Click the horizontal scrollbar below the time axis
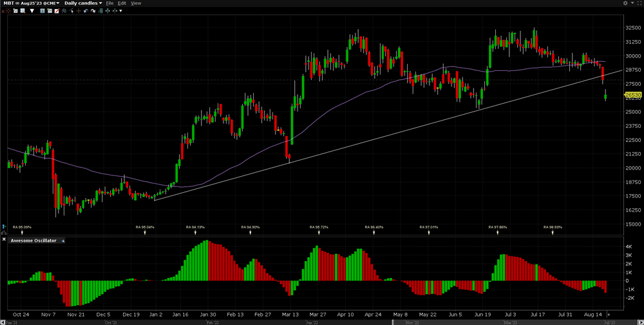Screen dimensions: 644x325 pos(322,321)
